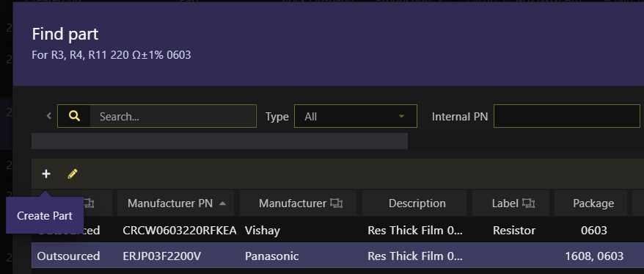
Task: Select the Vishay CRCW0603220RFKEA row
Action: coord(337,230)
